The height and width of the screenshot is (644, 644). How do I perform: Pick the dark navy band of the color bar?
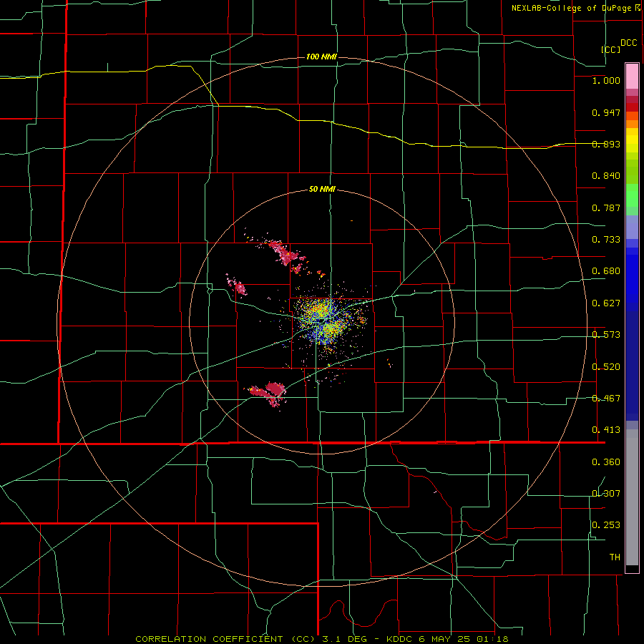pyautogui.click(x=632, y=366)
